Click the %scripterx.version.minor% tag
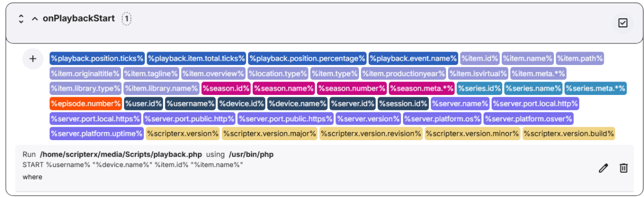Viewport: 644px width, 197px height. pos(472,133)
